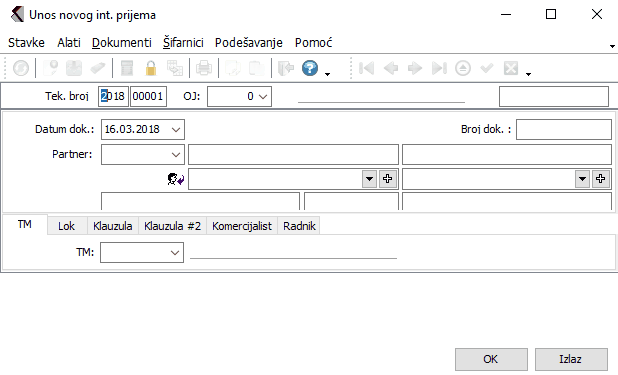This screenshot has height=375, width=618.
Task: Expand second partner address combo arrow
Action: pyautogui.click(x=582, y=179)
